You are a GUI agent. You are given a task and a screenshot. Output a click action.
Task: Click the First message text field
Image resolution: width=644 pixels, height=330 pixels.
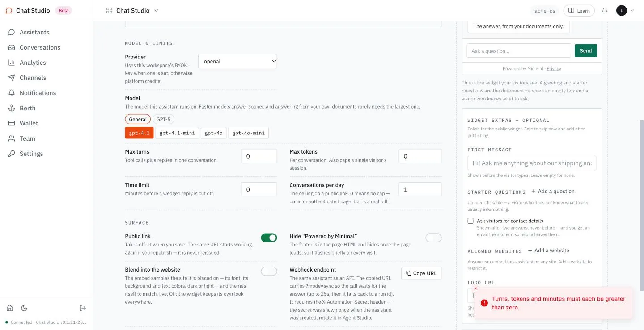532,163
